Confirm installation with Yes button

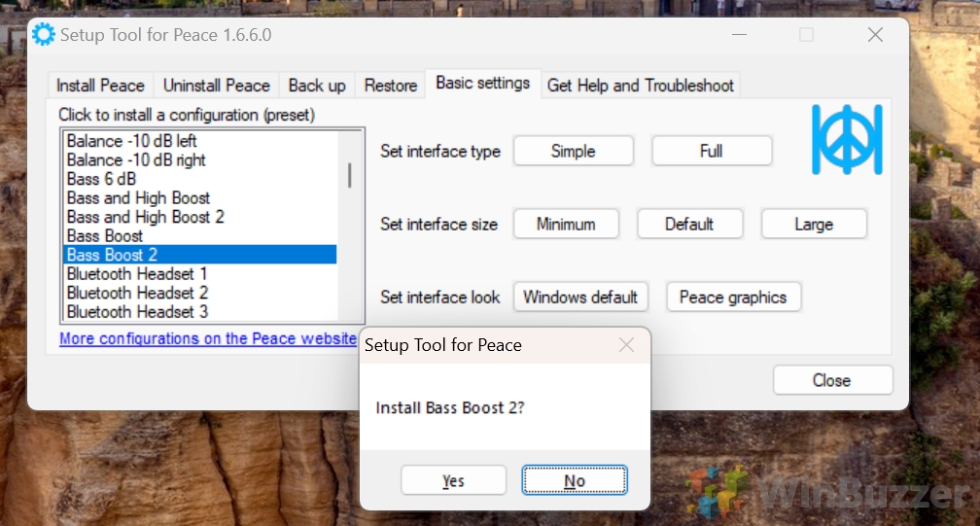click(453, 480)
